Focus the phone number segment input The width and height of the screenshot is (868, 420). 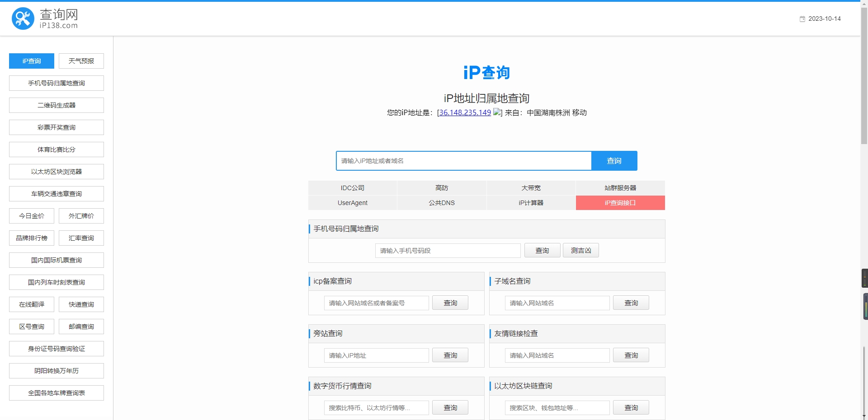pos(448,251)
